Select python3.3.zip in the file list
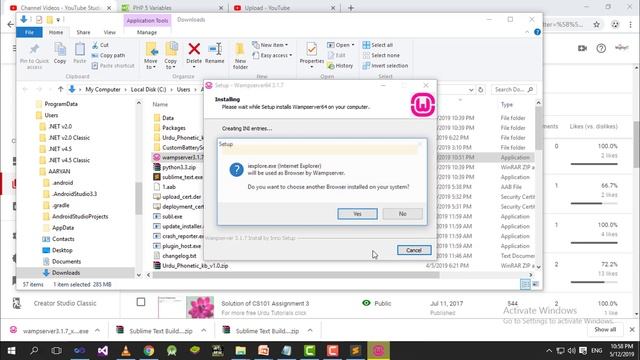640x360 pixels. coord(179,167)
